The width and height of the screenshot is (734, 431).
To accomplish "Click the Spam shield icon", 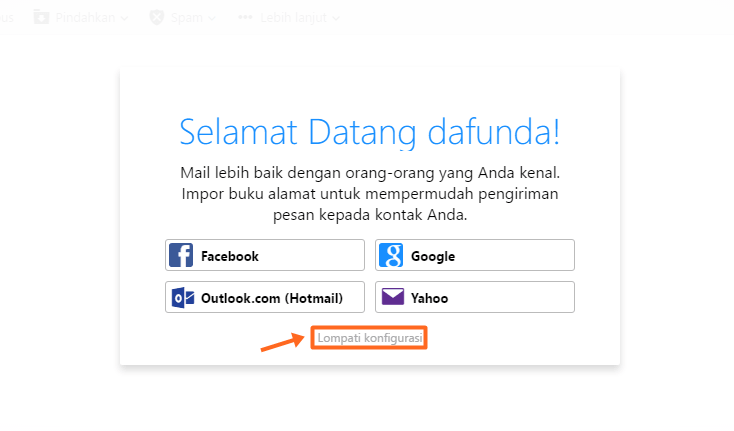I will 156,17.
